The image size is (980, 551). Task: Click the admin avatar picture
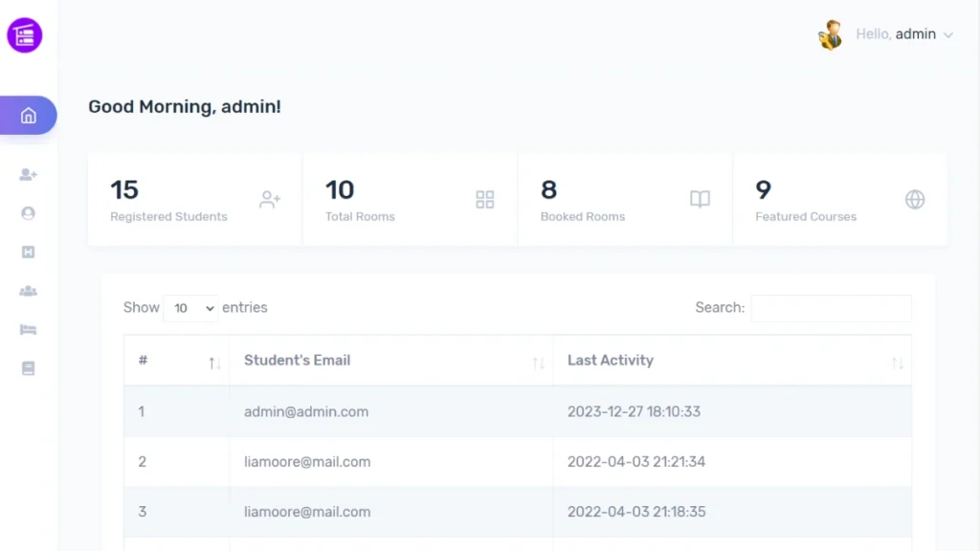point(831,35)
